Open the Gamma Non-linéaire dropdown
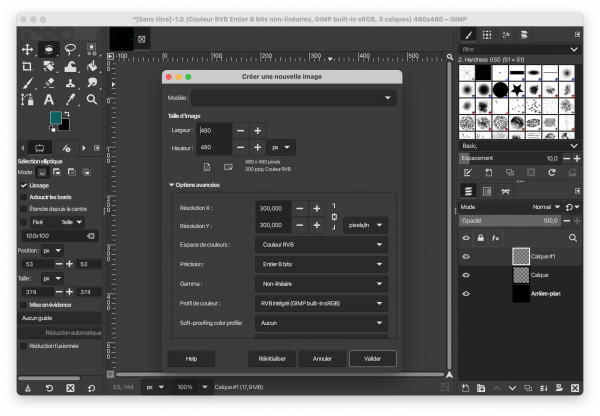Image resolution: width=600 pixels, height=416 pixels. click(321, 284)
